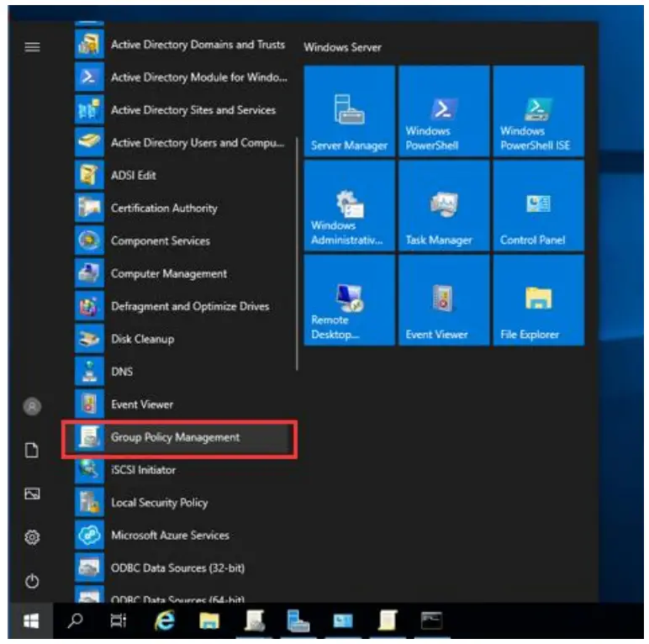Select 'Microsoft Azure Services' text label
649x644 pixels.
click(x=170, y=536)
